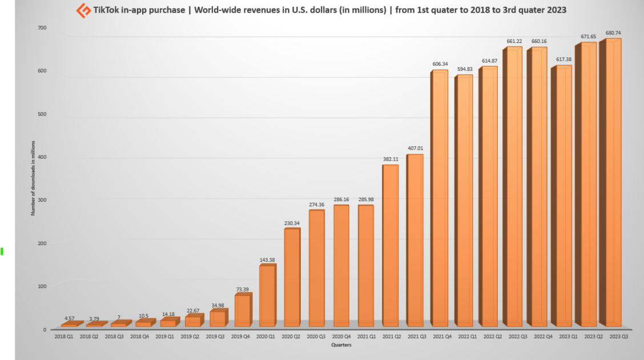Select the chart title text
Screen dimensions: 644x360
point(330,10)
